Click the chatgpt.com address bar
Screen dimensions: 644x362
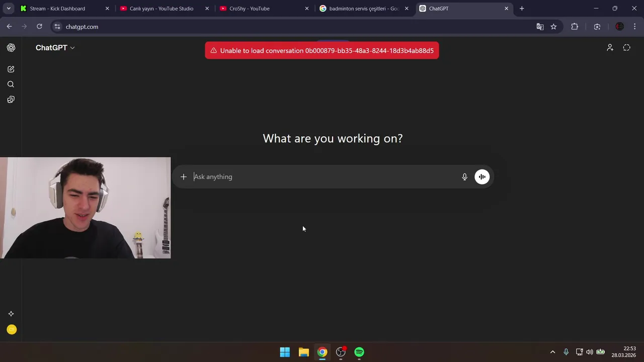297,27
